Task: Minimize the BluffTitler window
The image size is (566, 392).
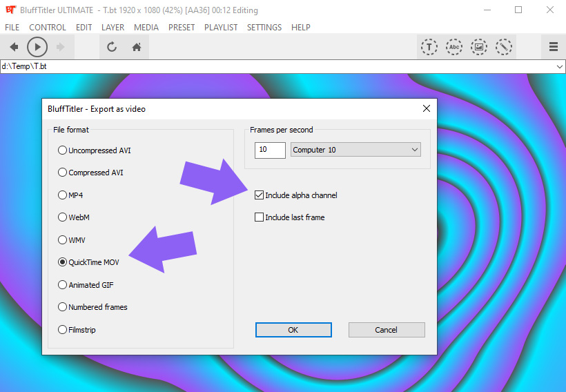Action: coord(487,10)
